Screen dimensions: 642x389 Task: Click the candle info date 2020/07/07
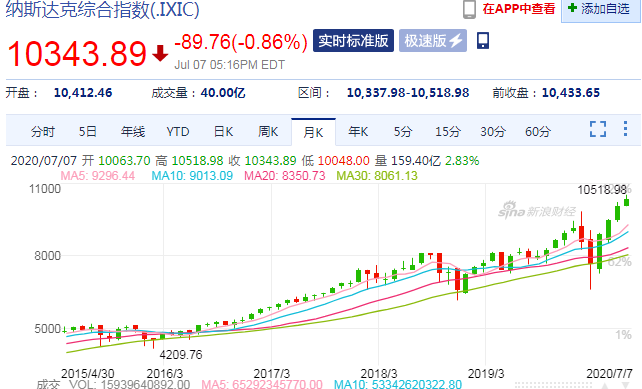(44, 161)
